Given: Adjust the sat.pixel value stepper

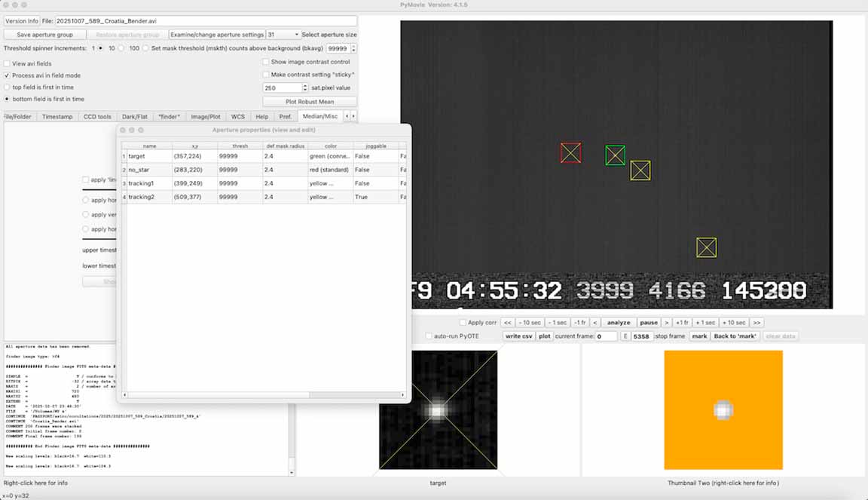Looking at the screenshot, I should 305,88.
